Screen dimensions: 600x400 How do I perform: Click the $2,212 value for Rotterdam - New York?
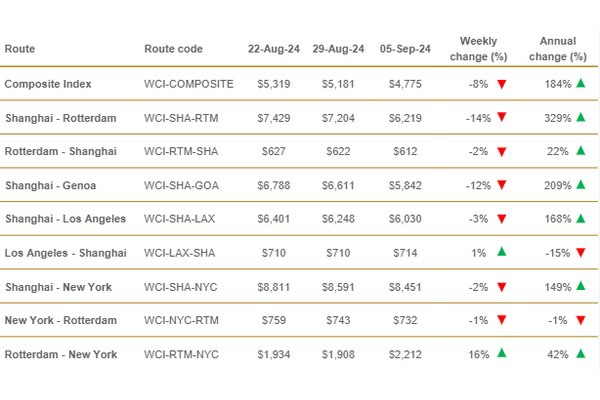point(412,354)
